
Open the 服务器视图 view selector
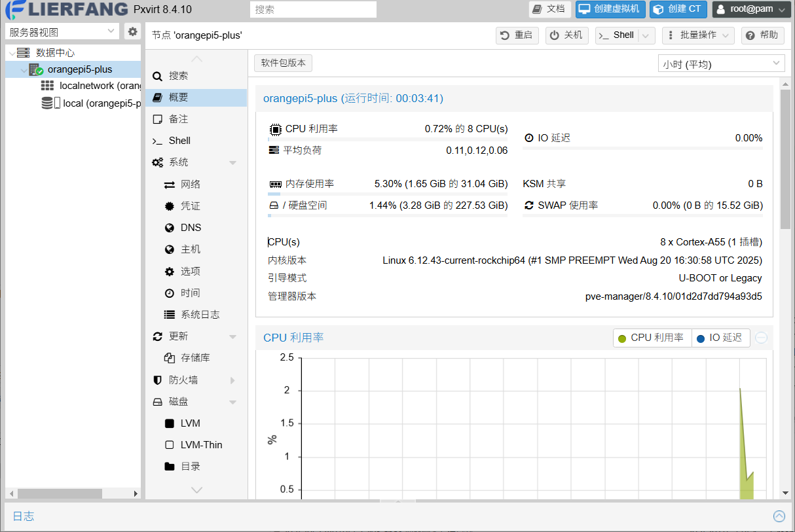click(x=62, y=31)
